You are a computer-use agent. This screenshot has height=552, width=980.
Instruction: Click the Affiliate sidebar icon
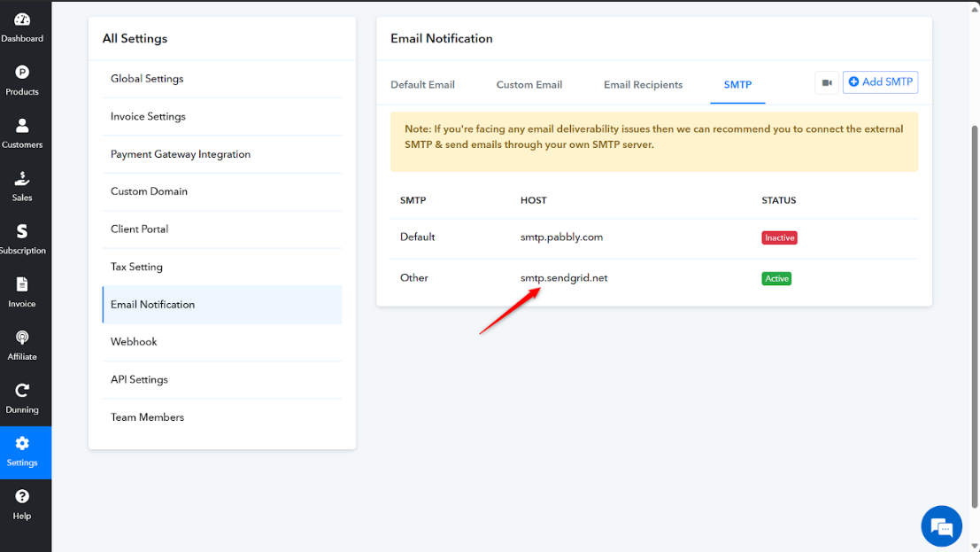coord(22,338)
